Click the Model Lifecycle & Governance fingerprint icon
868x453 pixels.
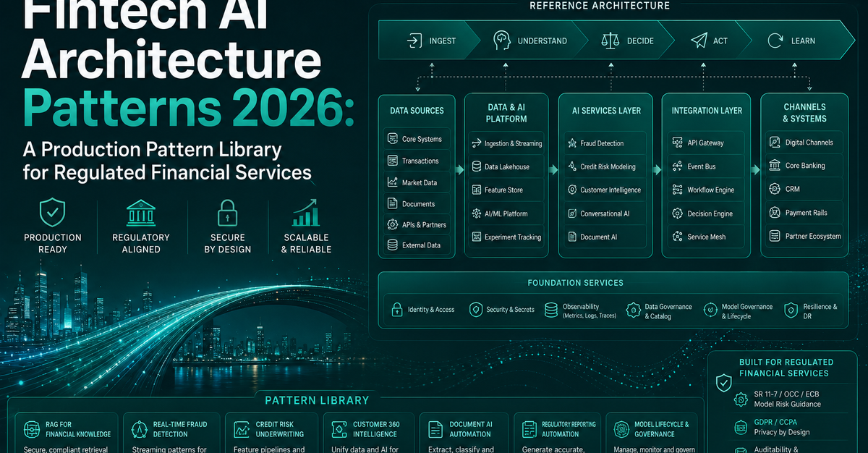(x=620, y=428)
